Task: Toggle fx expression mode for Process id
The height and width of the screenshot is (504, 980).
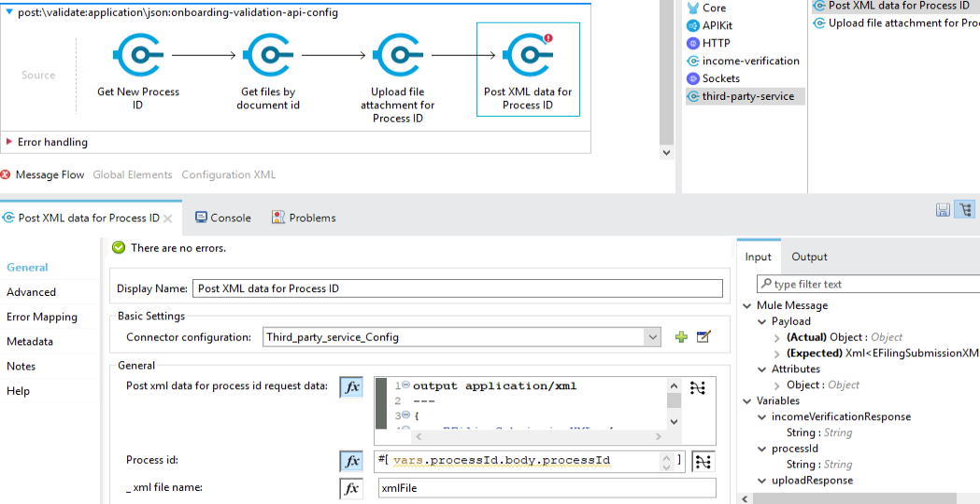Action: 351,461
